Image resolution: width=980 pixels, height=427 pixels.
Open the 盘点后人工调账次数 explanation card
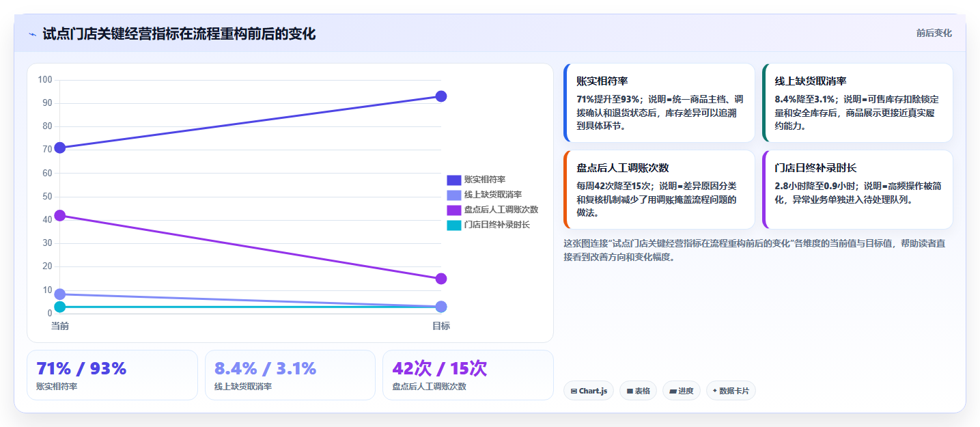point(659,189)
